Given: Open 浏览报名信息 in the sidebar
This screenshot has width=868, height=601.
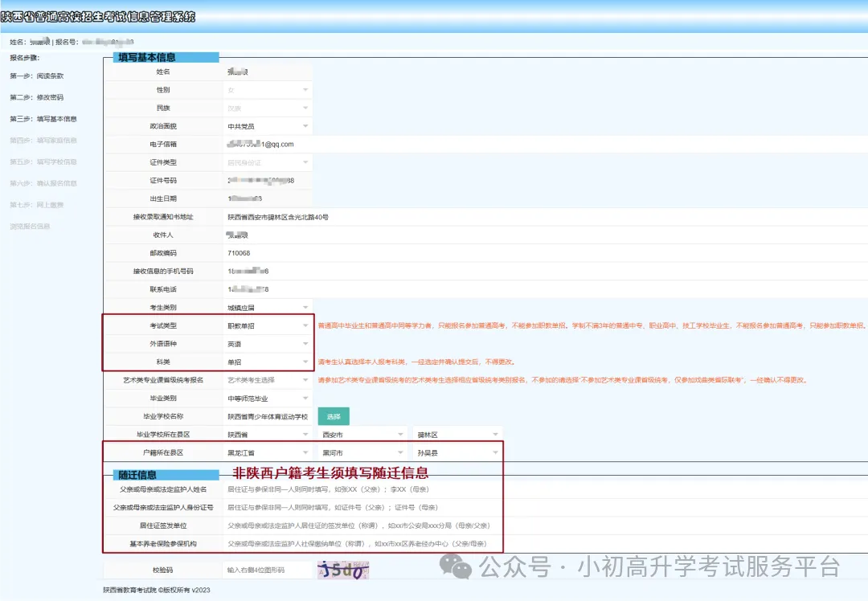Looking at the screenshot, I should tap(30, 227).
